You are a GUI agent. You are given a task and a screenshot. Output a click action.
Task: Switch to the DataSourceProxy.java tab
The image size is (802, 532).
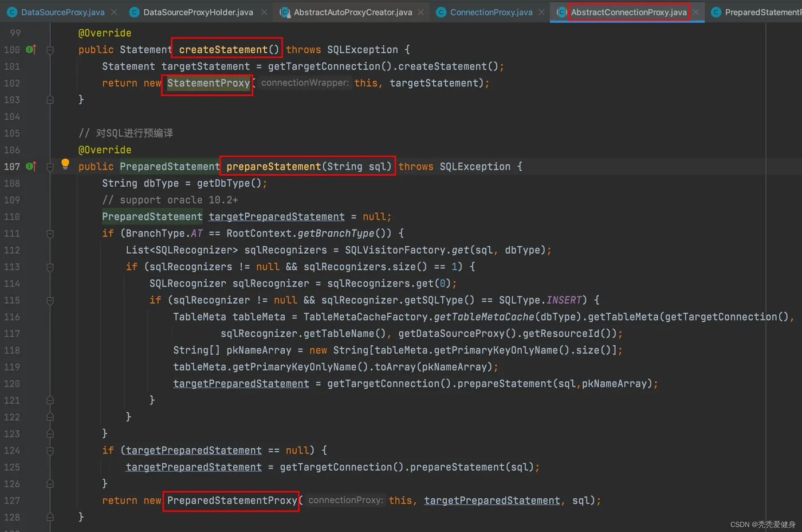pyautogui.click(x=63, y=12)
